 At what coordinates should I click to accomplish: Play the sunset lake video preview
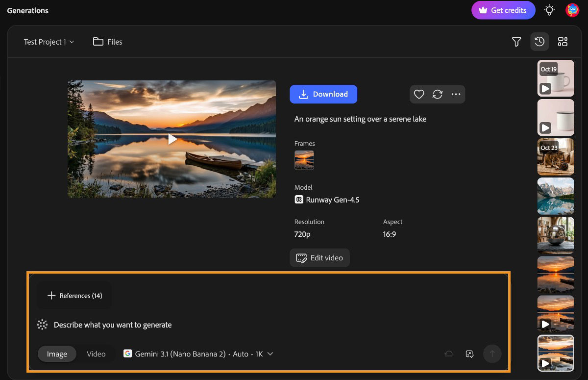(x=172, y=139)
